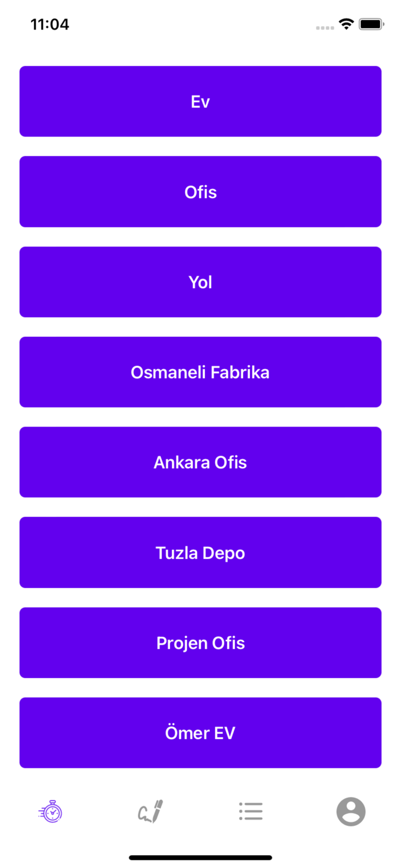Tap the Ofis button

200,192
